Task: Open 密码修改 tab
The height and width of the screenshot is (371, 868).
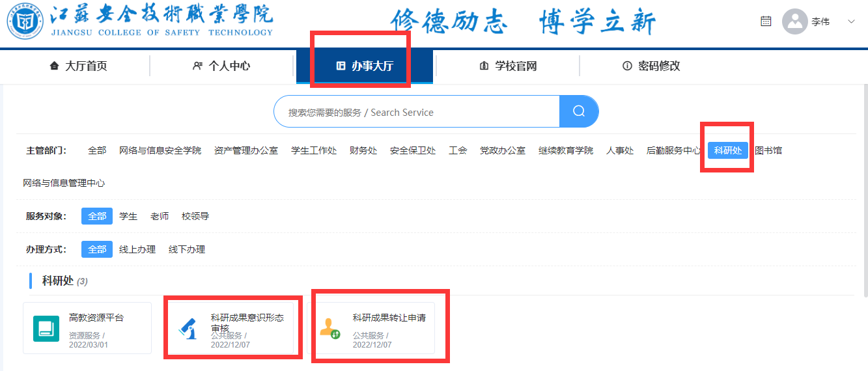Action: pyautogui.click(x=651, y=66)
